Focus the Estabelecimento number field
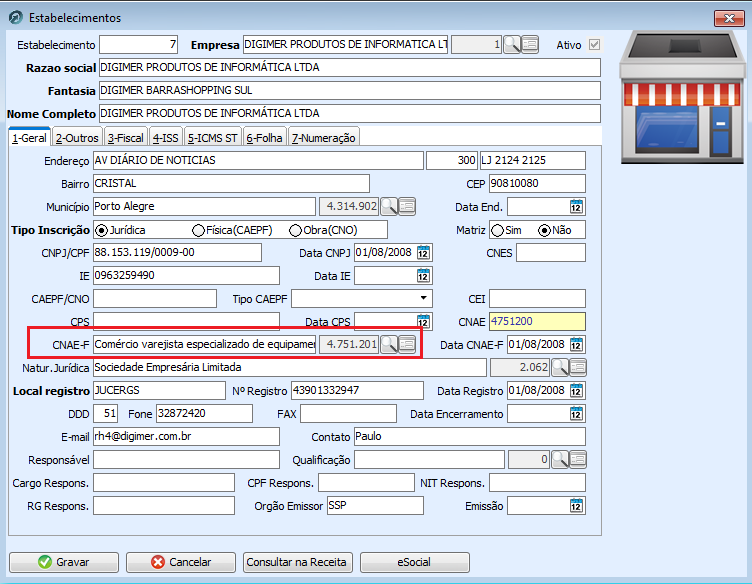The width and height of the screenshot is (752, 584). (x=139, y=45)
